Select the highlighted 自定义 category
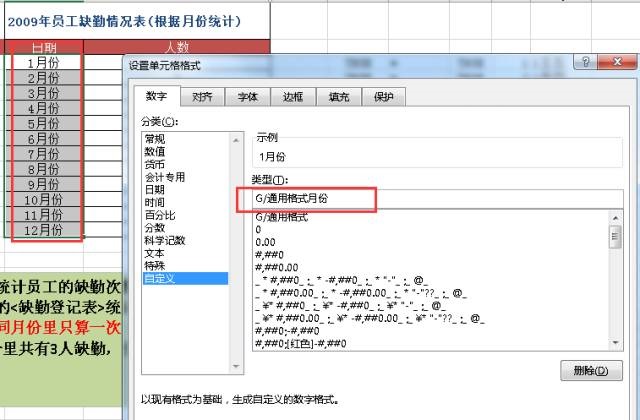 [x=185, y=278]
